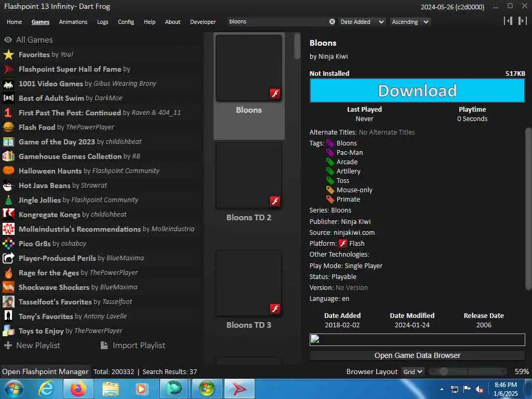Click the Toss tag text
The height and width of the screenshot is (399, 532).
point(343,180)
